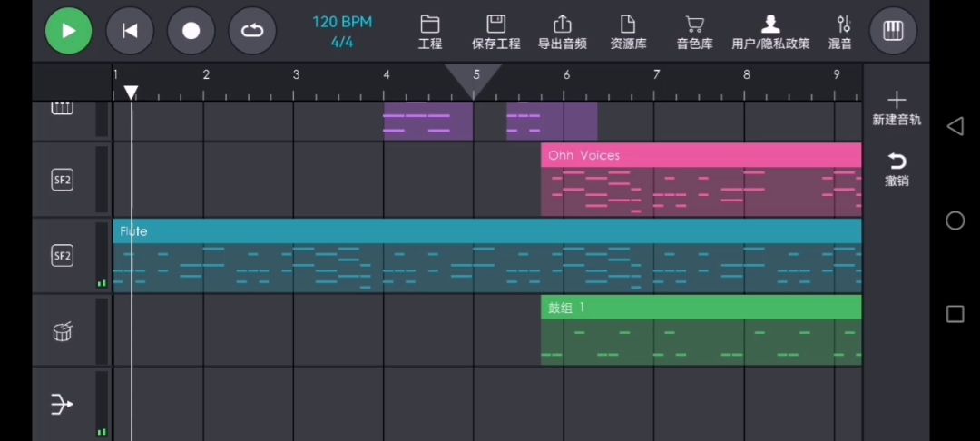Add a new track with 新建音轨
The height and width of the screenshot is (441, 980).
(x=896, y=108)
